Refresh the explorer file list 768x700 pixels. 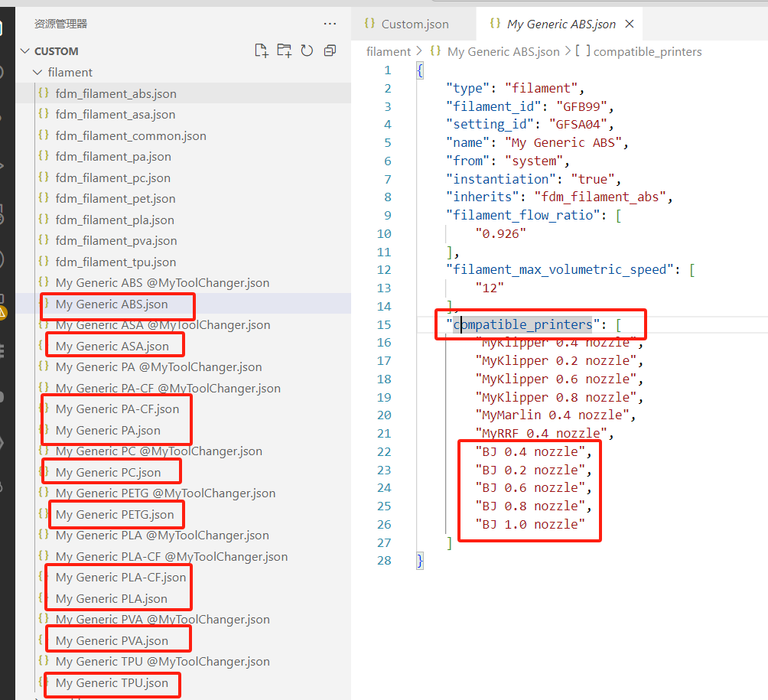tap(307, 51)
